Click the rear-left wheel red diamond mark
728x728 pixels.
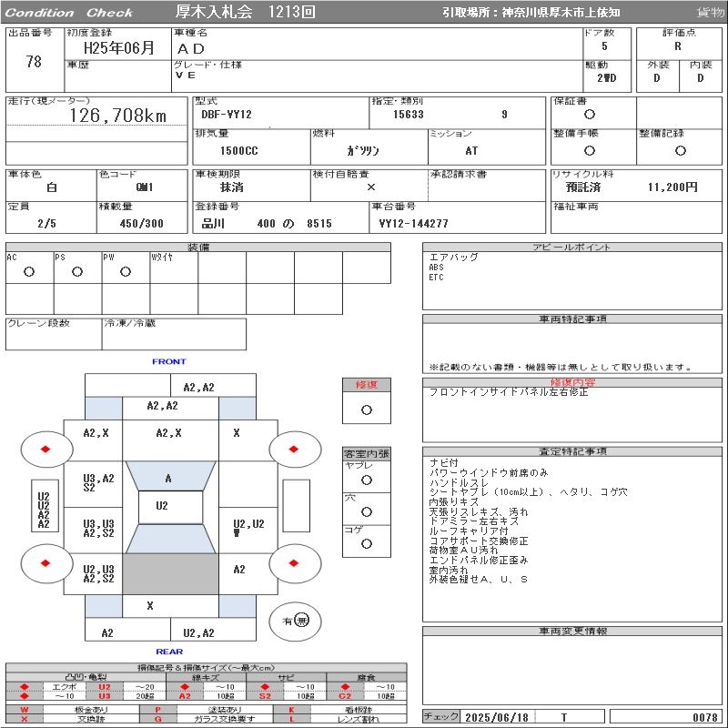click(45, 563)
